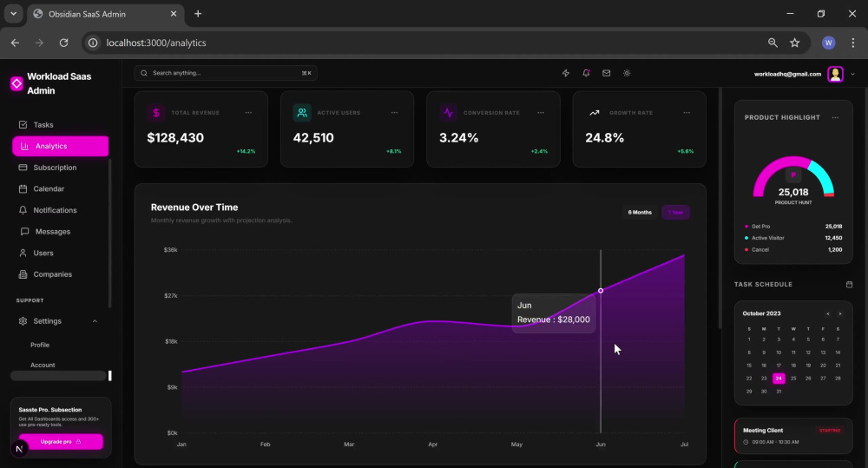The height and width of the screenshot is (468, 868).
Task: Click the cyan gauge segment
Action: pos(823,175)
